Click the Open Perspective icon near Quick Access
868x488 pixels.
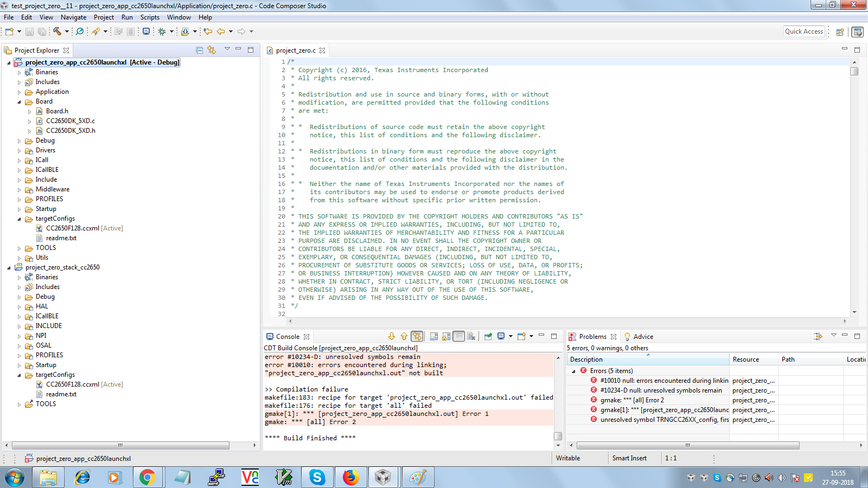[840, 32]
